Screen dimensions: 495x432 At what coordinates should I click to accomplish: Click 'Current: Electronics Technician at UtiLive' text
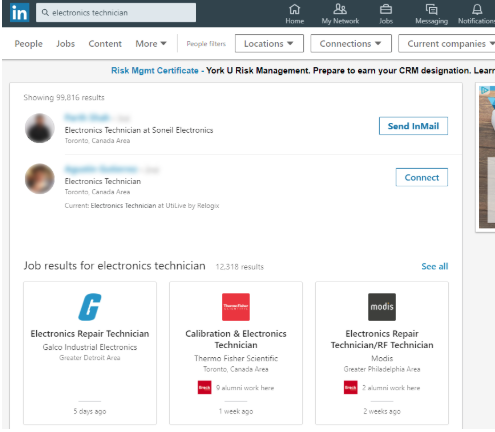pos(142,206)
